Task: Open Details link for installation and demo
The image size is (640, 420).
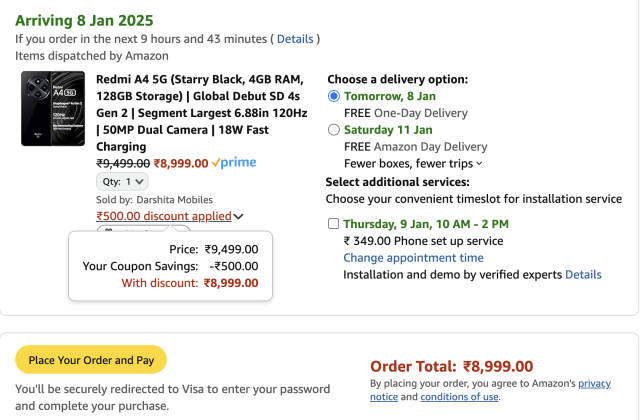Action: 583,274
